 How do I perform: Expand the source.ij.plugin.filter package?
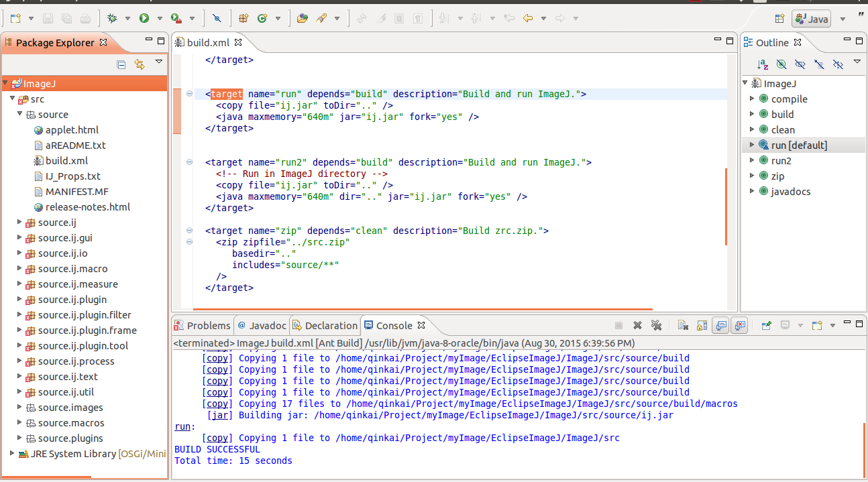[19, 315]
